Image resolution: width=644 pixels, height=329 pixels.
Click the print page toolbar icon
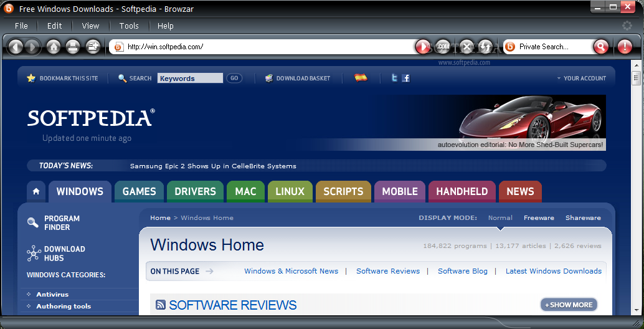tap(73, 47)
